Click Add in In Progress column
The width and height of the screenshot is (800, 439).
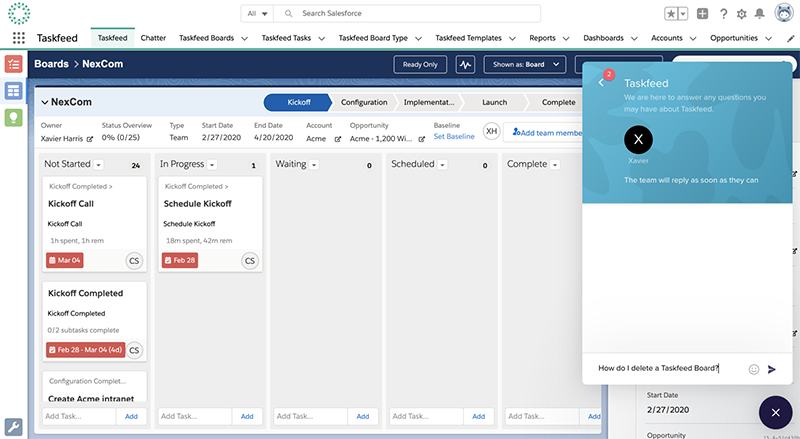point(247,417)
